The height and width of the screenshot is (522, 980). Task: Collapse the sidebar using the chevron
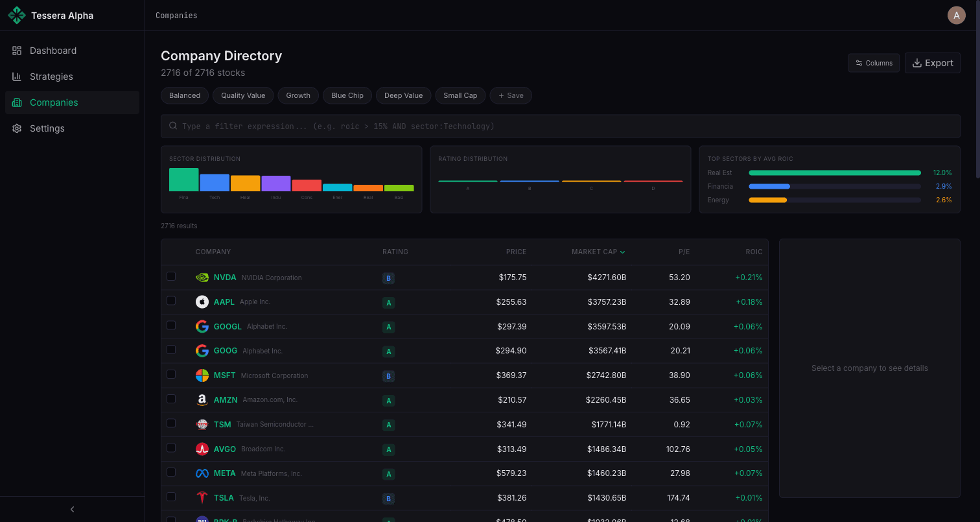72,509
